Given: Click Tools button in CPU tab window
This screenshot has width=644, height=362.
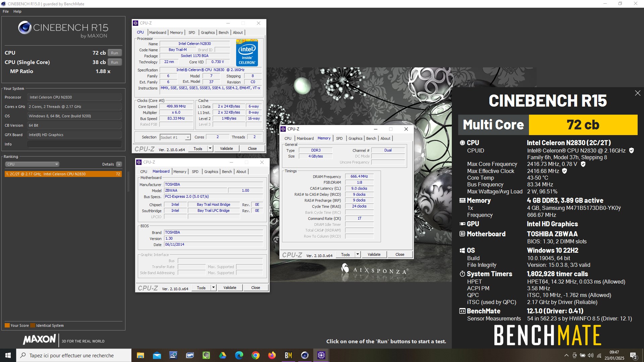Looking at the screenshot, I should click(x=198, y=148).
